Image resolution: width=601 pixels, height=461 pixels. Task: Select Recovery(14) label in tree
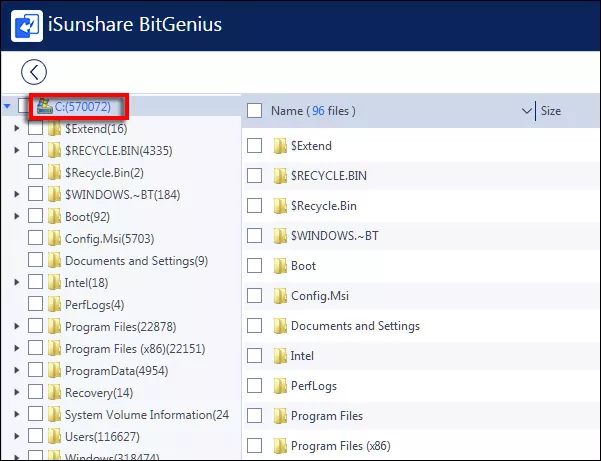99,393
